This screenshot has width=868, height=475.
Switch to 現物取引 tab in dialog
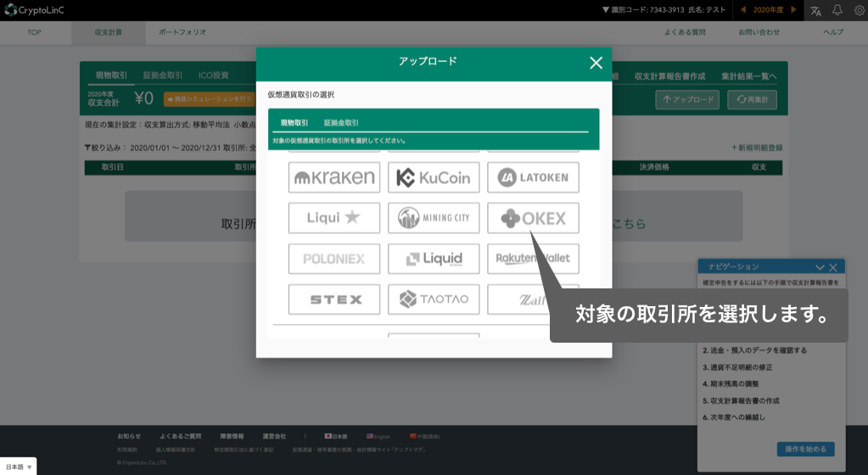(294, 123)
